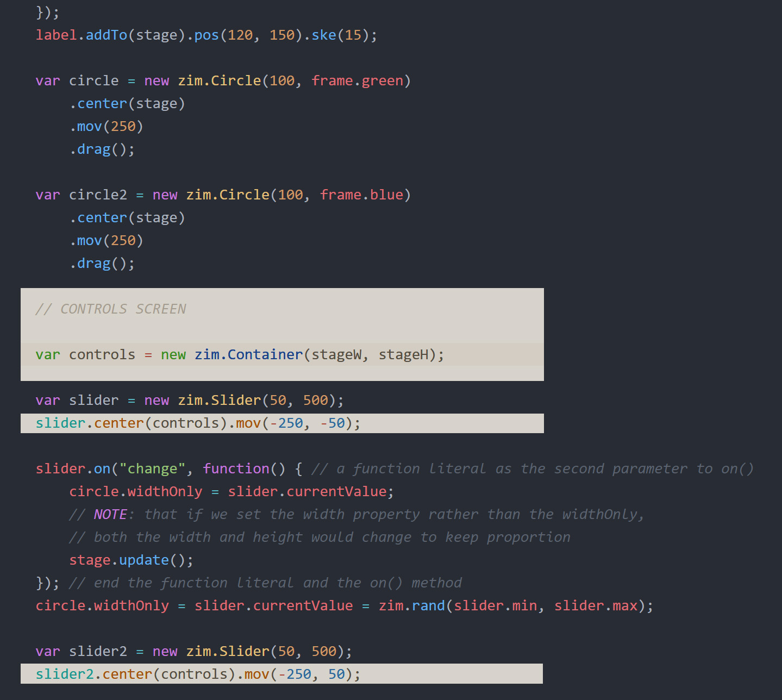Image resolution: width=782 pixels, height=700 pixels.
Task: Click the stage.update(); line
Action: [132, 560]
